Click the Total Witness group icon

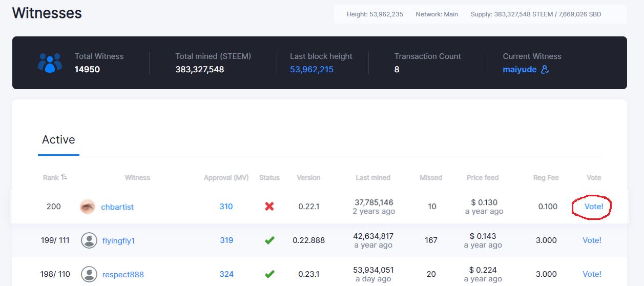(50, 63)
